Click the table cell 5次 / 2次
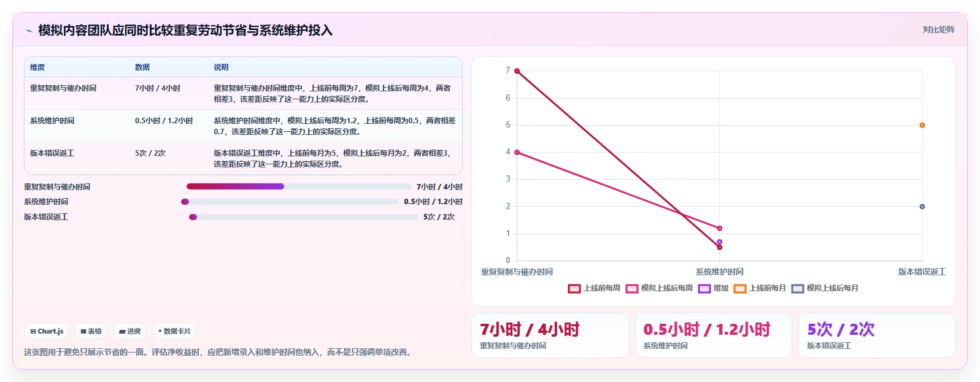 pyautogui.click(x=150, y=153)
